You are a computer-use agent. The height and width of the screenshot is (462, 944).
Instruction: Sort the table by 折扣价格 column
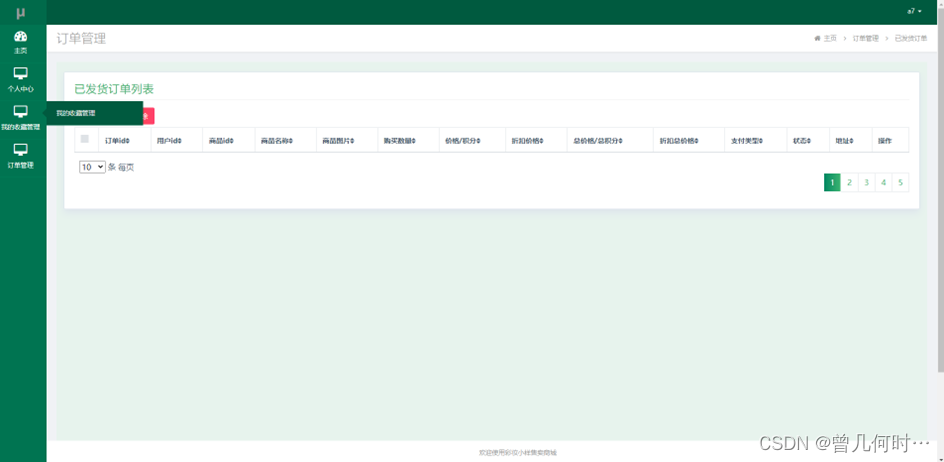point(536,140)
